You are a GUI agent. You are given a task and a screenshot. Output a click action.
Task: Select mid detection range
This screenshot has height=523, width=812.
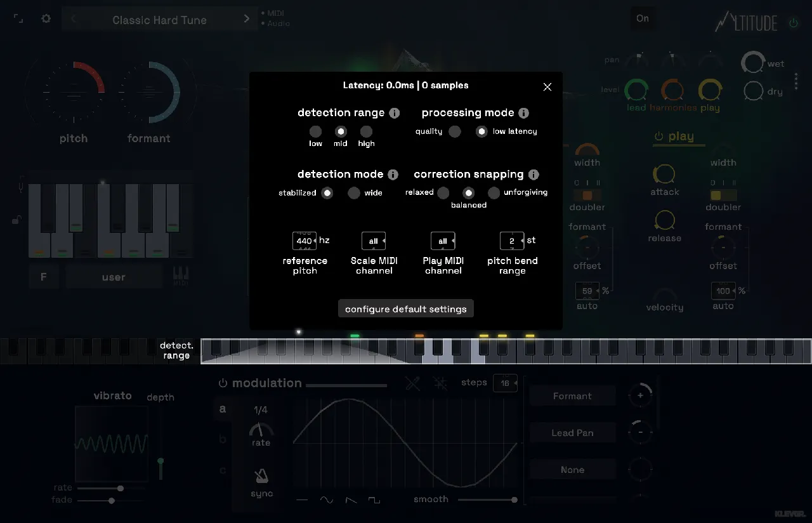click(341, 131)
